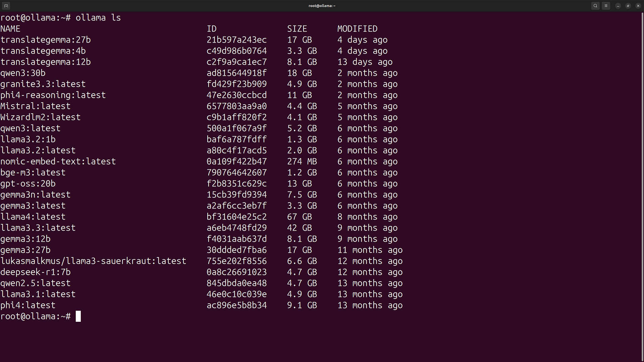The height and width of the screenshot is (362, 644).
Task: Click the ID c49d986b0764
Action: click(237, 51)
